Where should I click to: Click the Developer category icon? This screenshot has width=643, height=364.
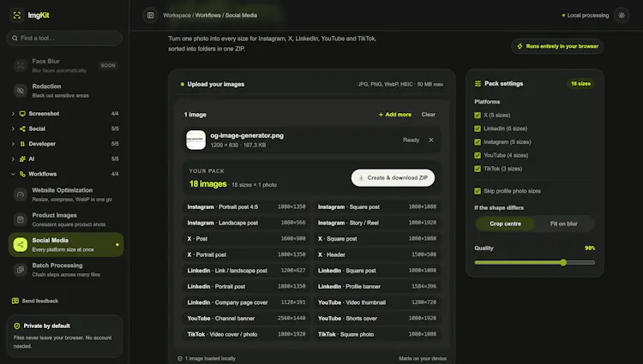coord(22,144)
